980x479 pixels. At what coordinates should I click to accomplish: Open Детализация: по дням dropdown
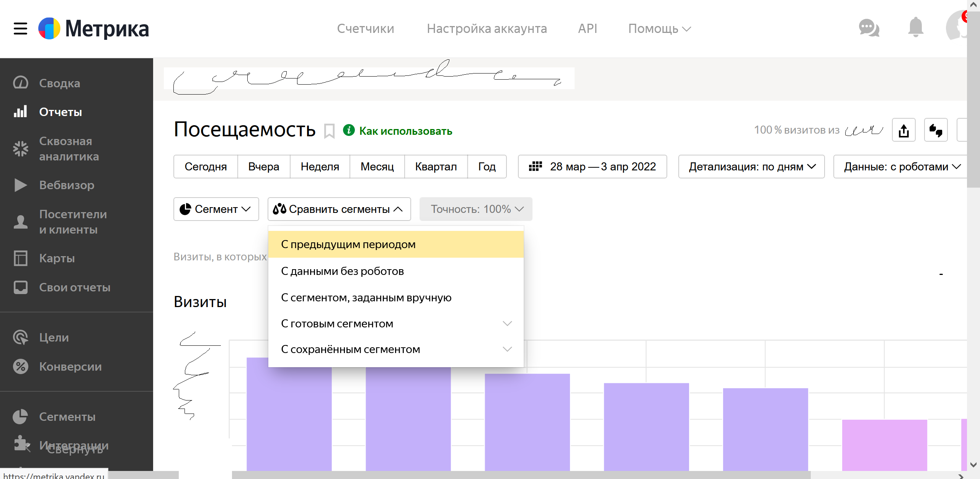[751, 167]
